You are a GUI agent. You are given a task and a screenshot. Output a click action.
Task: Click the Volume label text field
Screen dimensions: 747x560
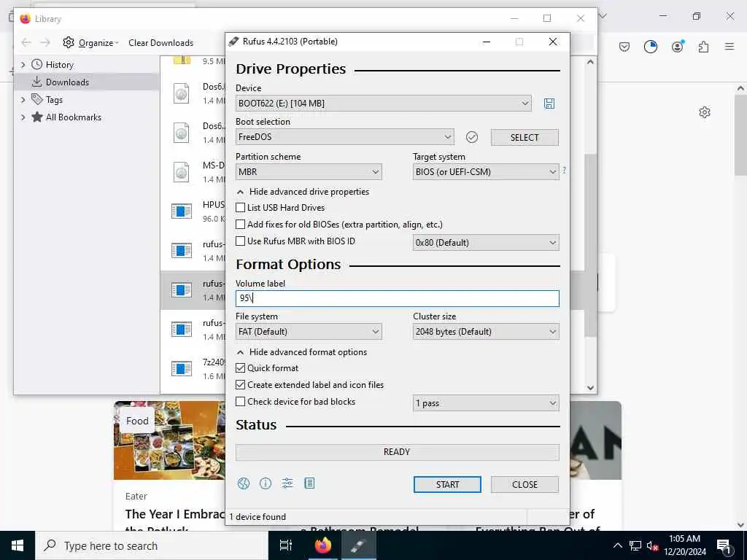tap(398, 298)
